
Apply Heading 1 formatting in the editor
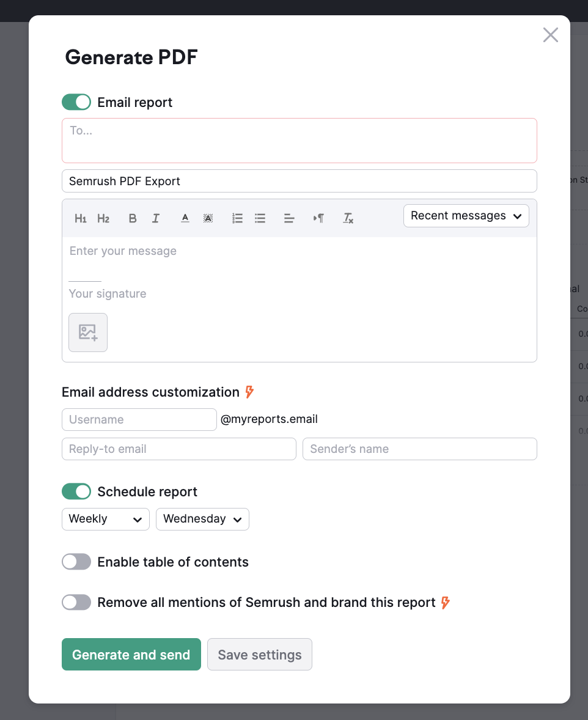coord(81,219)
